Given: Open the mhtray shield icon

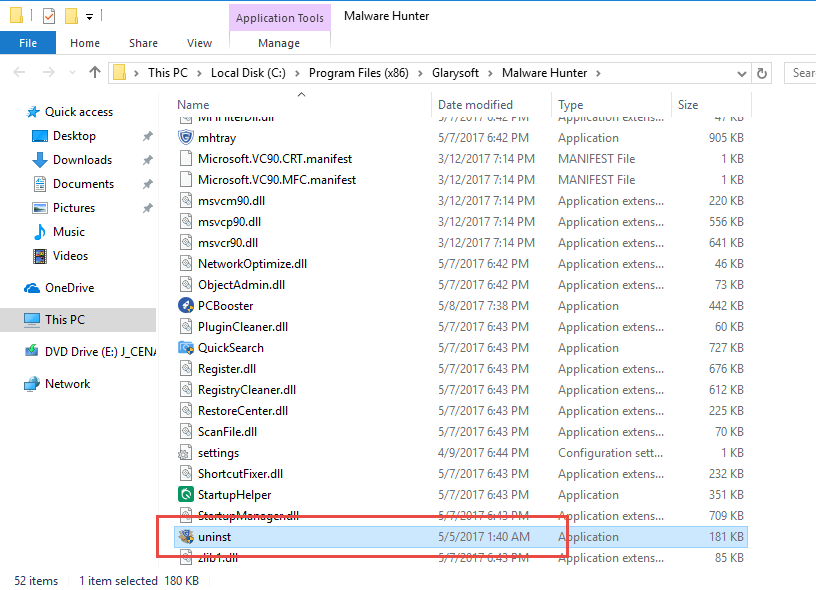Looking at the screenshot, I should click(186, 137).
